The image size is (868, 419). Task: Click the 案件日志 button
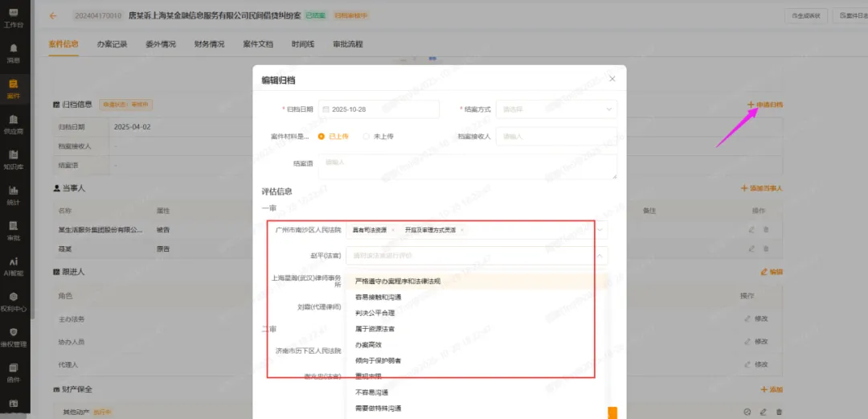(x=850, y=16)
